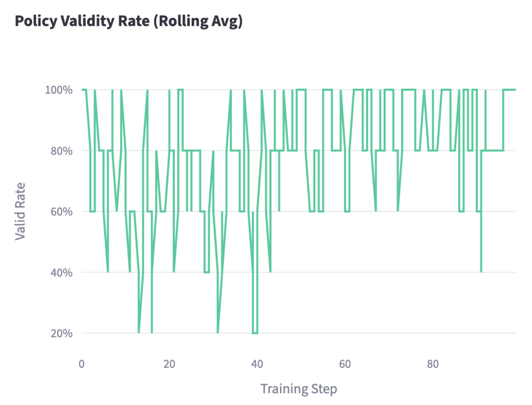Click the line's 20% low point just after step 30

(218, 331)
